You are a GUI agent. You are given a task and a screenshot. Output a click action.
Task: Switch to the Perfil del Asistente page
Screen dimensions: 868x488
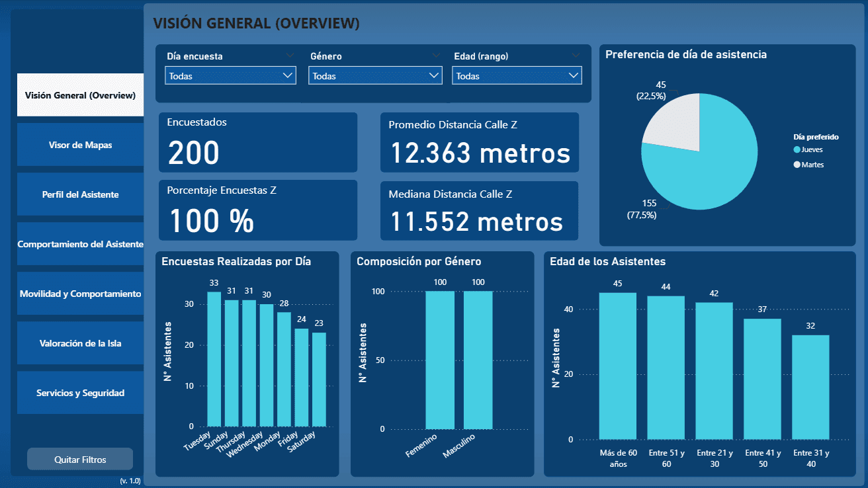(79, 194)
